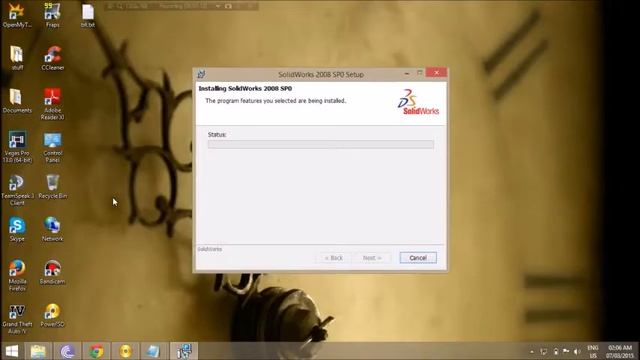This screenshot has width=640, height=360.
Task: Click the purple swirl taskbar icon
Action: [x=67, y=351]
